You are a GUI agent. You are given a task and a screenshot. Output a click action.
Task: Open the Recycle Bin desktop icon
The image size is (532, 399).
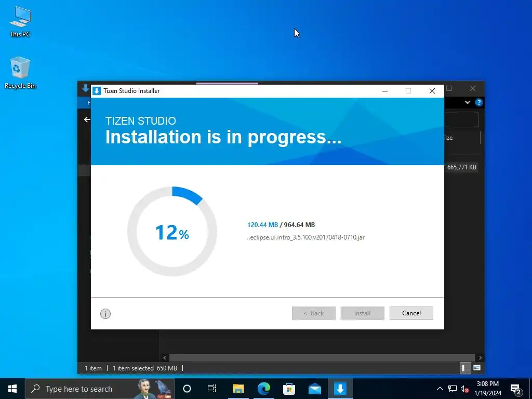point(20,73)
